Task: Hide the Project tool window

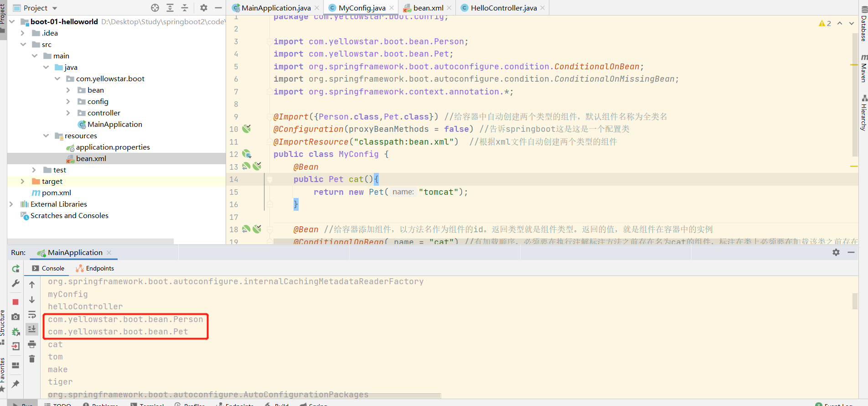Action: coord(218,8)
